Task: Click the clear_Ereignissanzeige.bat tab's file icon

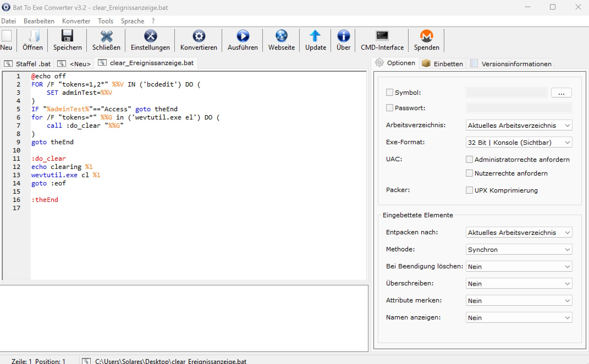Action: (102, 63)
